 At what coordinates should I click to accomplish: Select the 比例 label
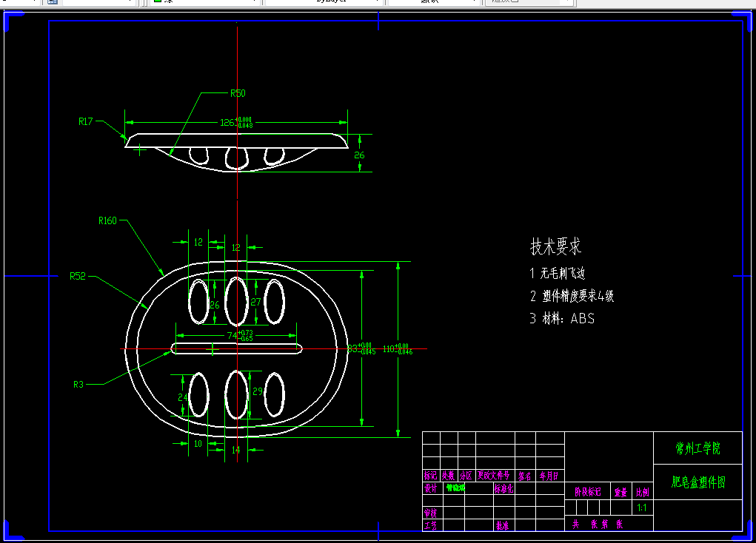642,493
